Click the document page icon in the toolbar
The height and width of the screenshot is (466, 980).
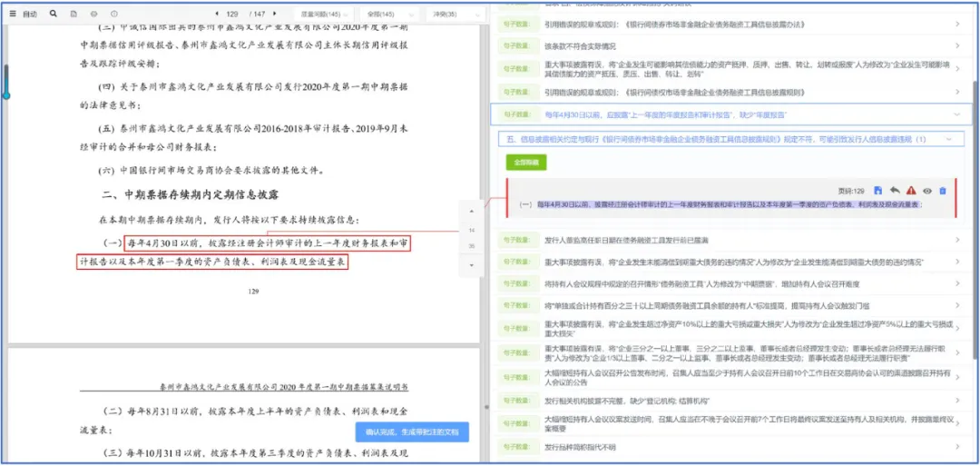pos(73,14)
